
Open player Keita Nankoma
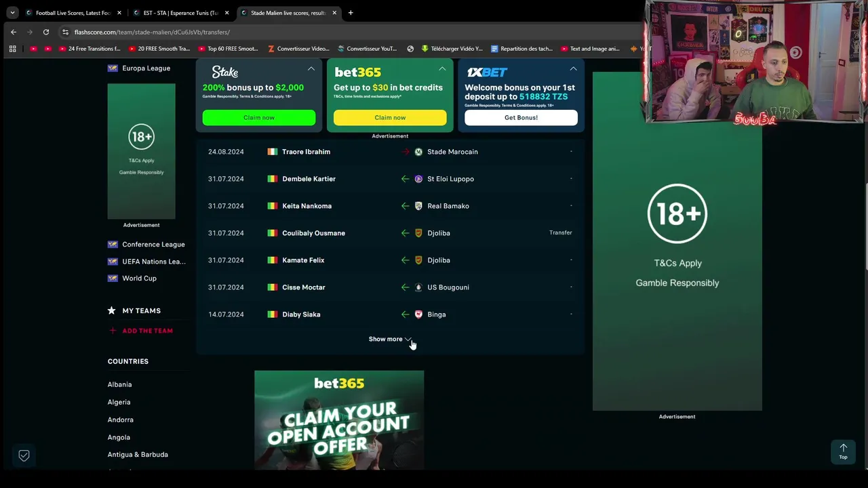[307, 206]
